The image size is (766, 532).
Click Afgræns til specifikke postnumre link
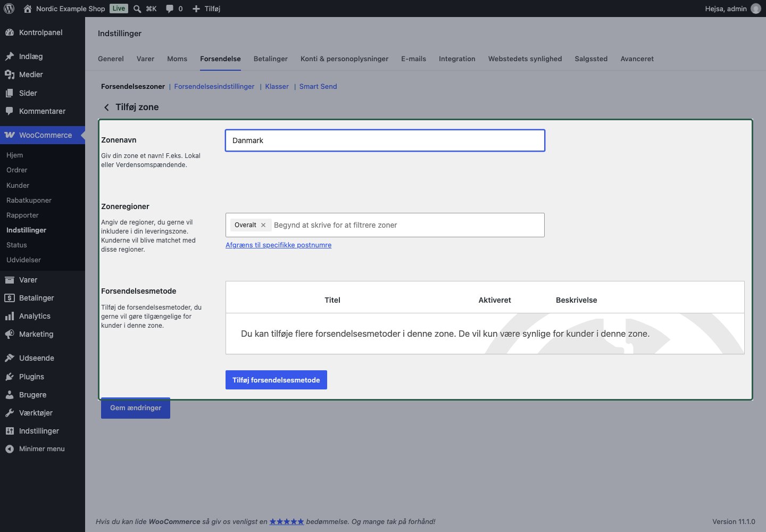(x=278, y=245)
